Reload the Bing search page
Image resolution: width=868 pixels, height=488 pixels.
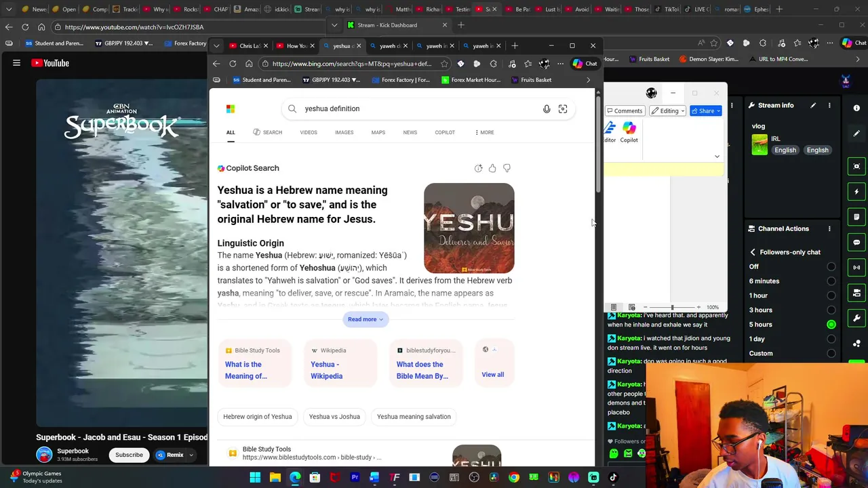point(233,64)
